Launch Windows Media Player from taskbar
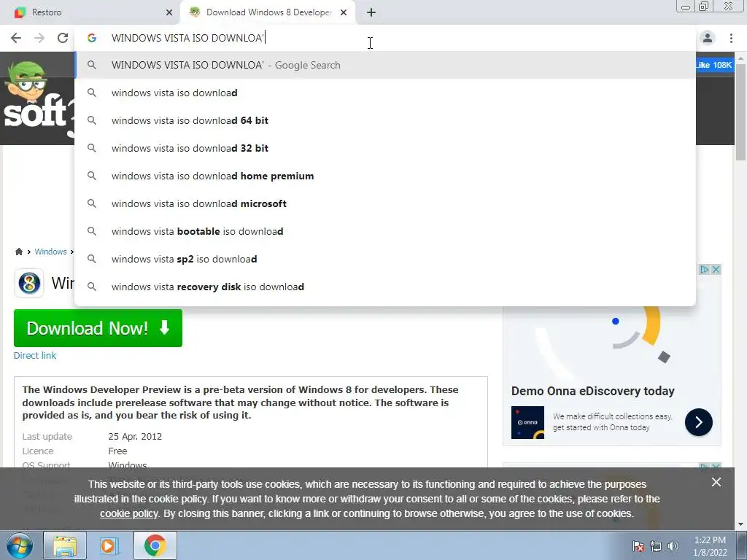Screen dimensions: 747x560 coord(108,545)
